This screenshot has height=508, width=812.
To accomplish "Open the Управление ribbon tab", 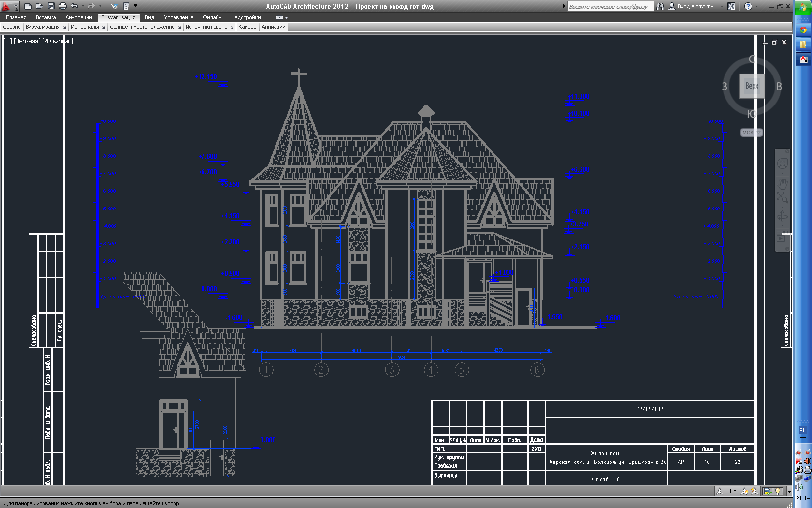I will [178, 17].
